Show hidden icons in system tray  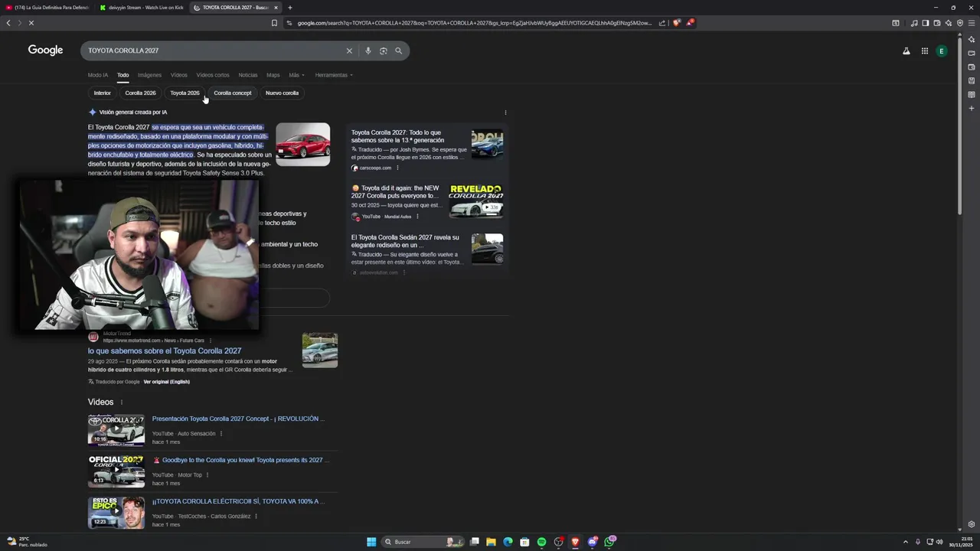[x=906, y=542]
